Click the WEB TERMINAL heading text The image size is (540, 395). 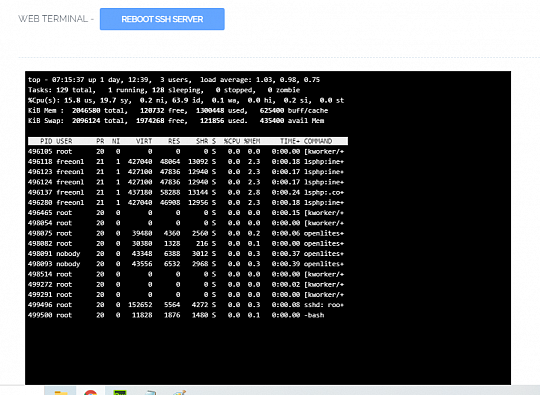[x=53, y=19]
